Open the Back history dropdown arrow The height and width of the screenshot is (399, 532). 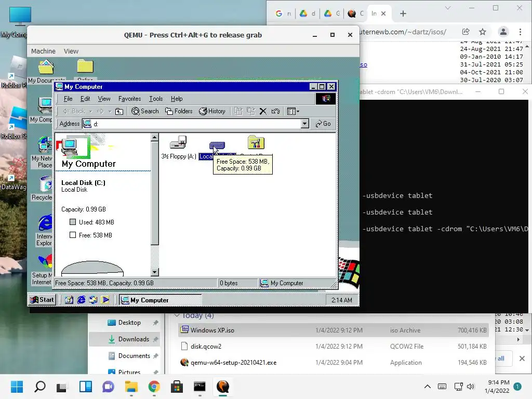pyautogui.click(x=90, y=111)
